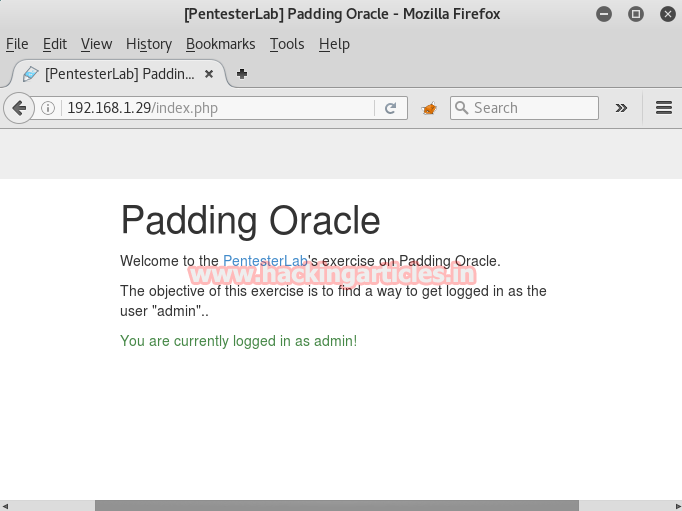Open the Bookmarks menu

point(221,44)
